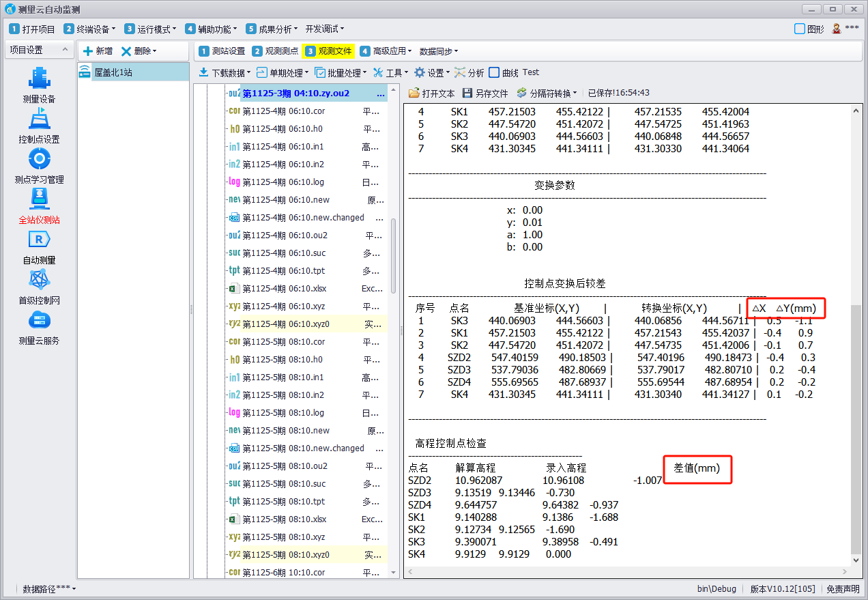Open the 自动测量 sidebar icon

pyautogui.click(x=39, y=240)
